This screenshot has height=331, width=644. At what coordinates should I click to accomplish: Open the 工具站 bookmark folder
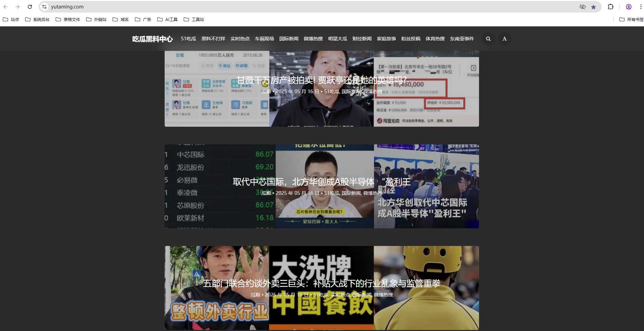194,19
